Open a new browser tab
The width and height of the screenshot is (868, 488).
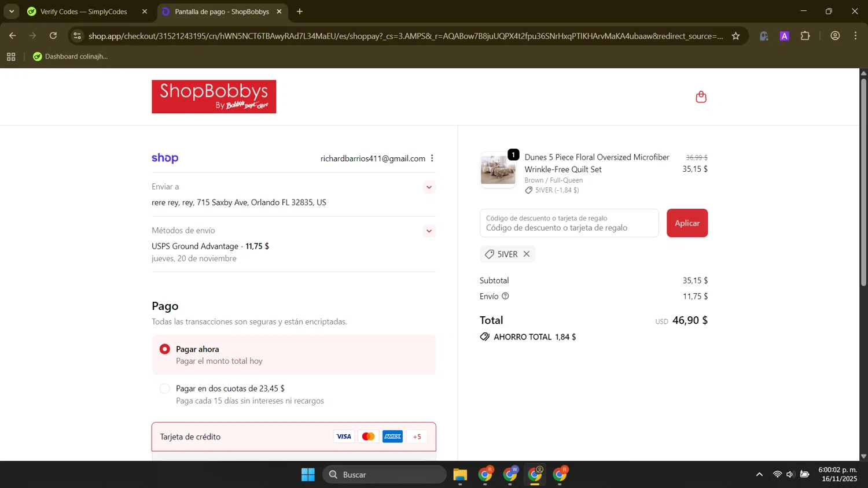point(299,12)
